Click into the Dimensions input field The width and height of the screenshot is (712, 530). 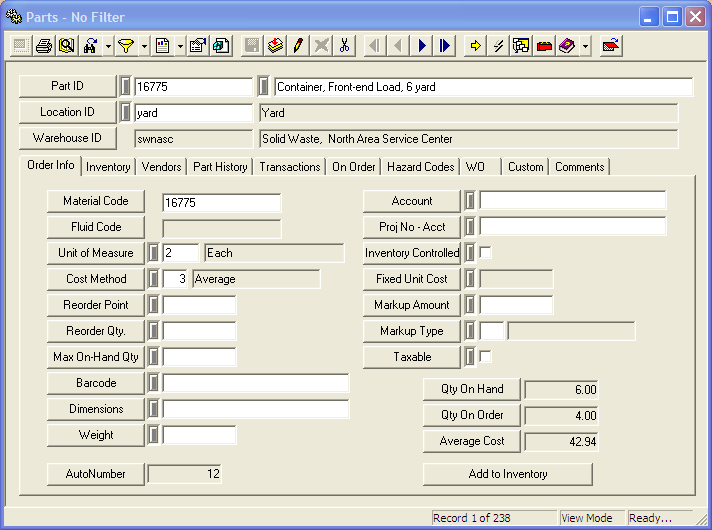pos(256,409)
